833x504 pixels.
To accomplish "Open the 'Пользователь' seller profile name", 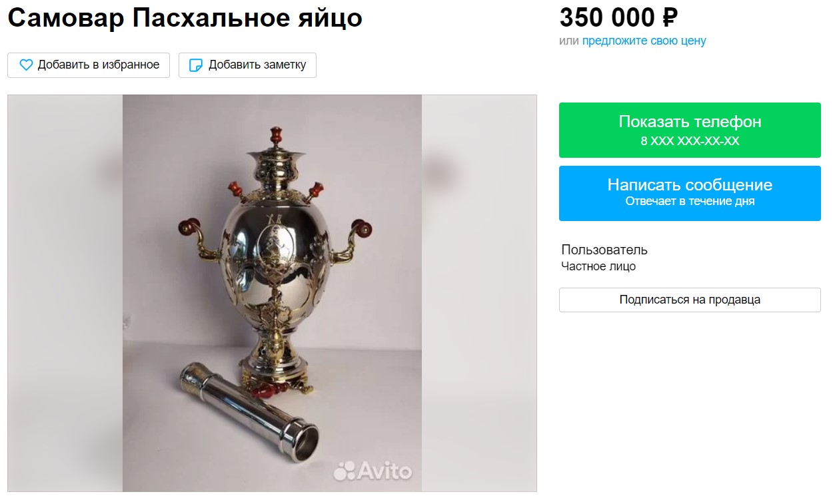I will click(x=604, y=250).
